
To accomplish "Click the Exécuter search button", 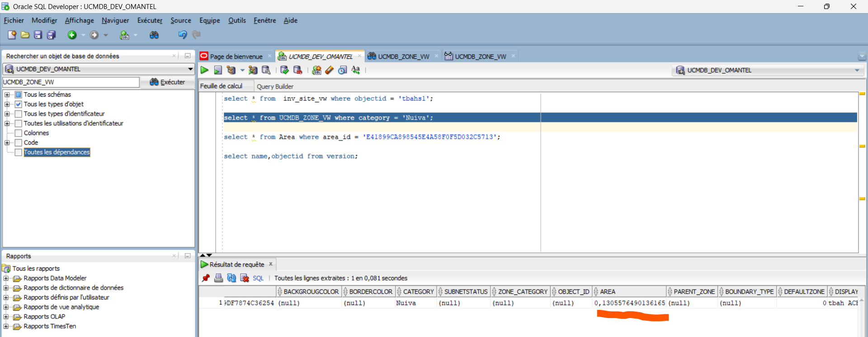I will pyautogui.click(x=167, y=82).
